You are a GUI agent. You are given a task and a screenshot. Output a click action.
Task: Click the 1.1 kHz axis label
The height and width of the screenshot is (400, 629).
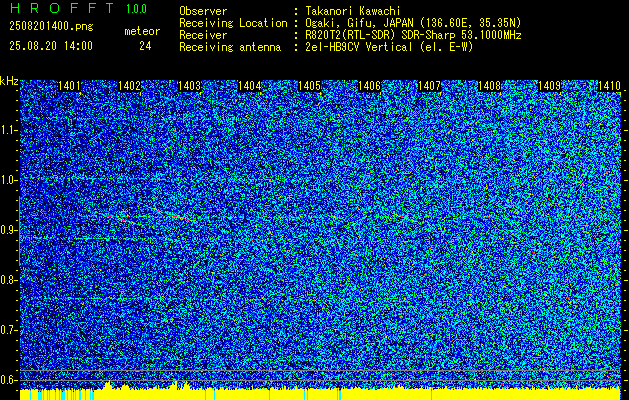click(x=8, y=130)
